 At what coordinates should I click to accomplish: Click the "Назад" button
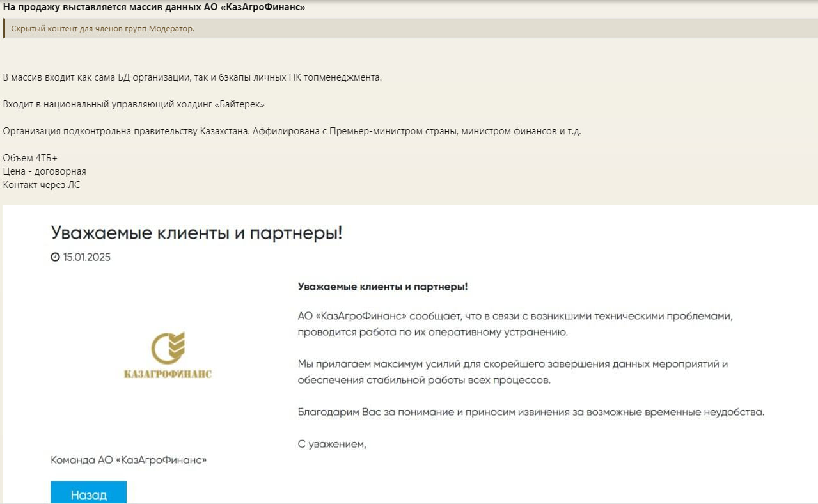[89, 493]
